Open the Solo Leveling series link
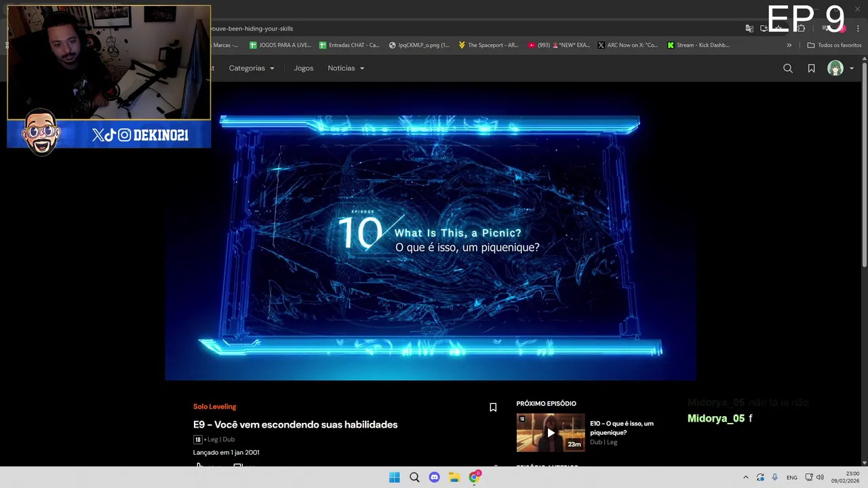868x488 pixels. [214, 407]
